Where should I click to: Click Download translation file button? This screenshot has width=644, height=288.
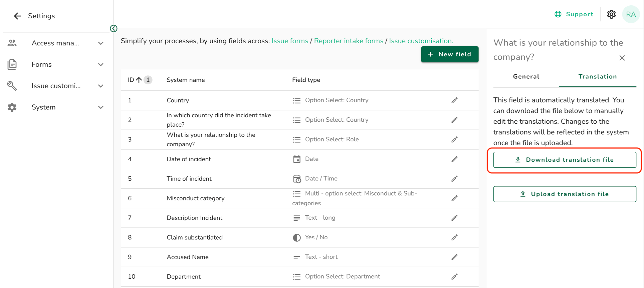[565, 160]
